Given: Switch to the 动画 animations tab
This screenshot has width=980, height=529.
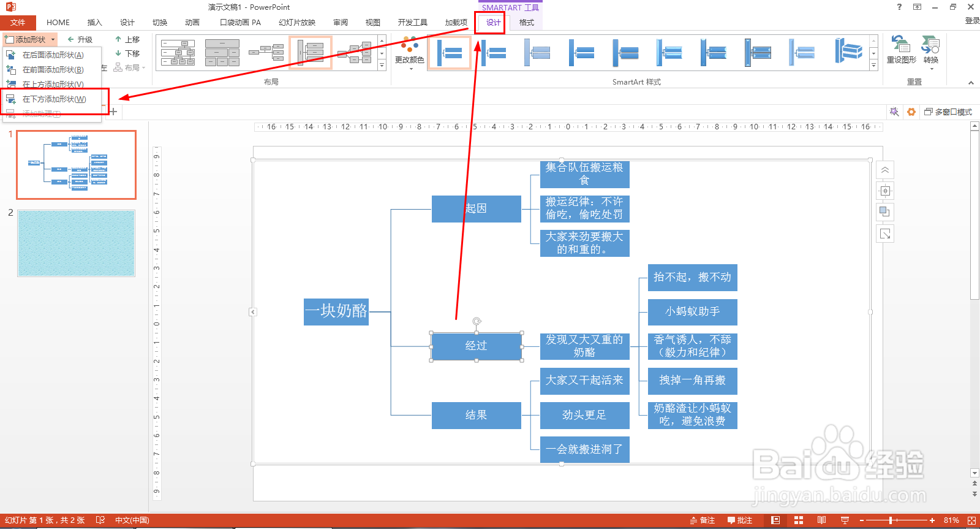Looking at the screenshot, I should 192,23.
